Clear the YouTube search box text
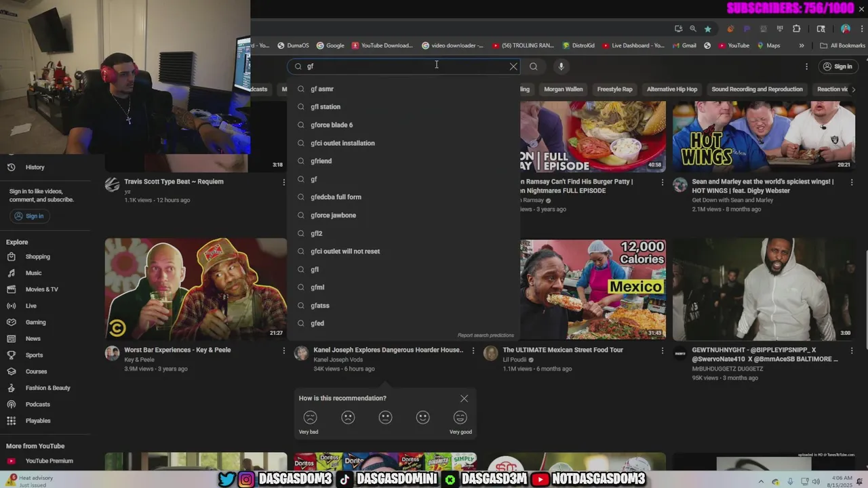Image resolution: width=868 pixels, height=488 pixels. [513, 66]
